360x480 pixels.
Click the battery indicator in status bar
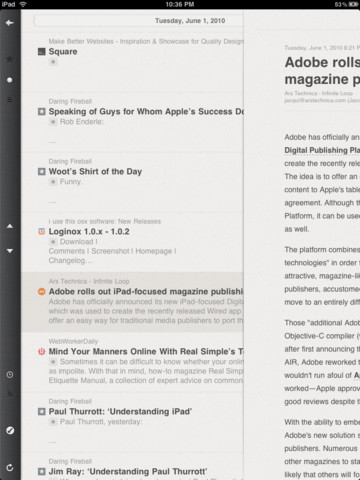(353, 4)
